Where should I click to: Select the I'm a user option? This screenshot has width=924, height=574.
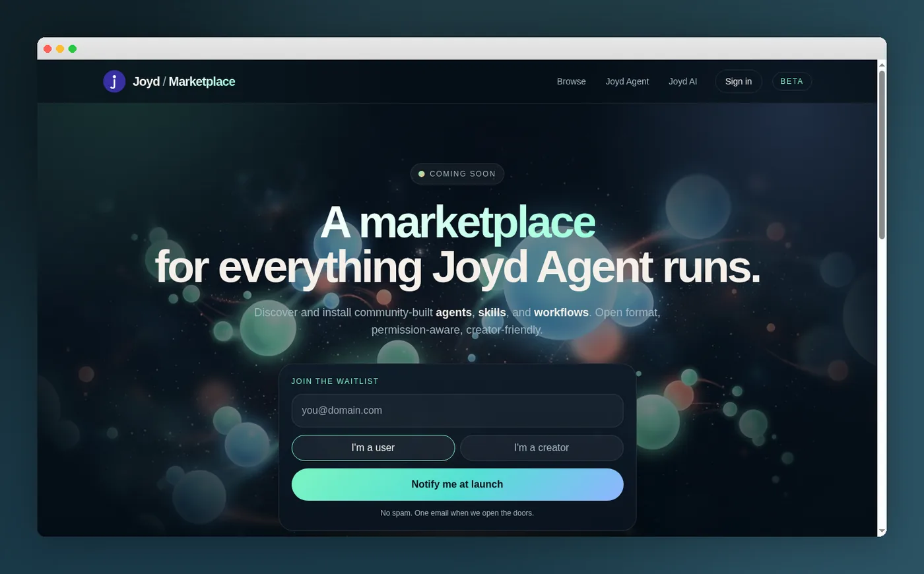pyautogui.click(x=373, y=447)
